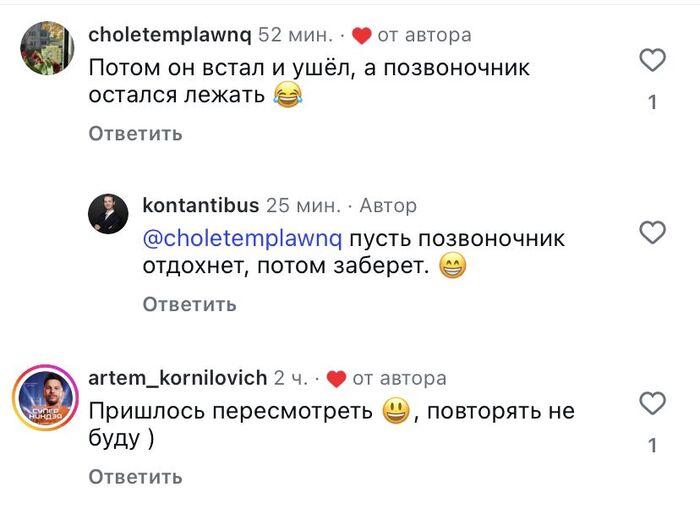Image resolution: width=700 pixels, height=520 pixels.
Task: Open choletemplawnq's profile picture
Action: pyautogui.click(x=47, y=48)
